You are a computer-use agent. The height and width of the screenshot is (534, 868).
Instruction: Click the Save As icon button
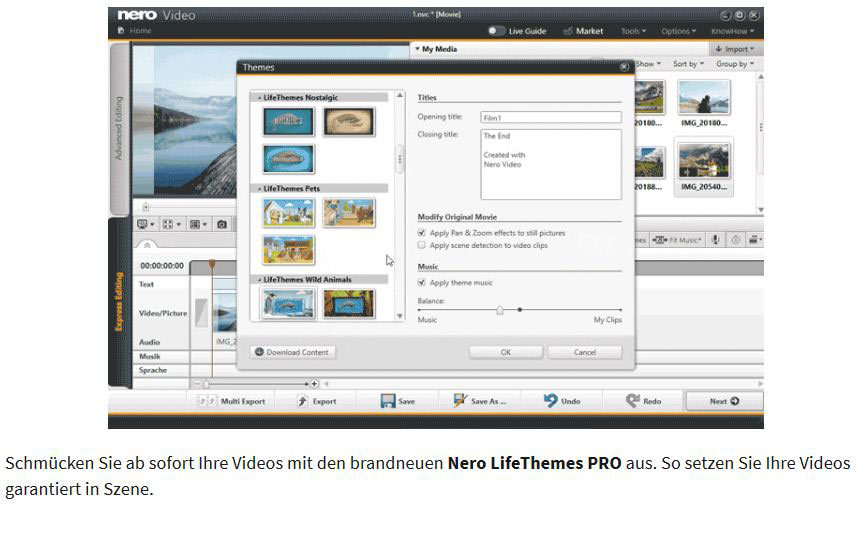pos(479,401)
